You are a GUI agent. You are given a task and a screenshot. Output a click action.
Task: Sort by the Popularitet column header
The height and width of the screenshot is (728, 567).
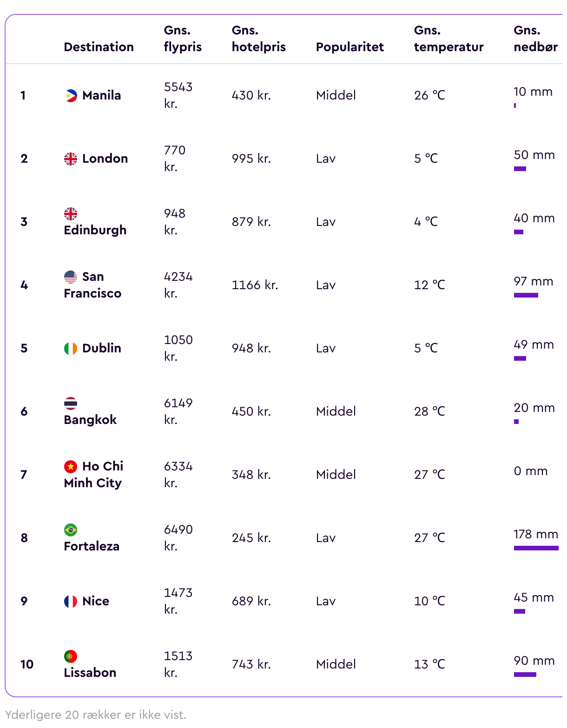pyautogui.click(x=350, y=47)
